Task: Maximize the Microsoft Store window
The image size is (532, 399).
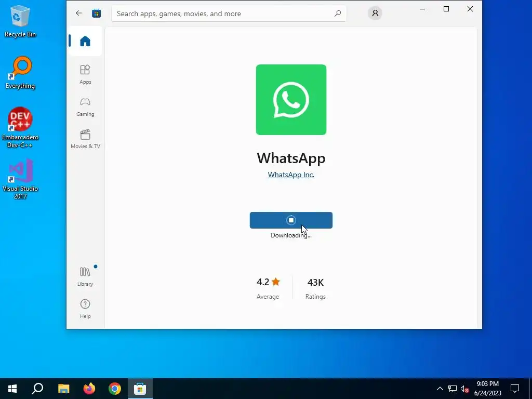Action: [x=446, y=9]
